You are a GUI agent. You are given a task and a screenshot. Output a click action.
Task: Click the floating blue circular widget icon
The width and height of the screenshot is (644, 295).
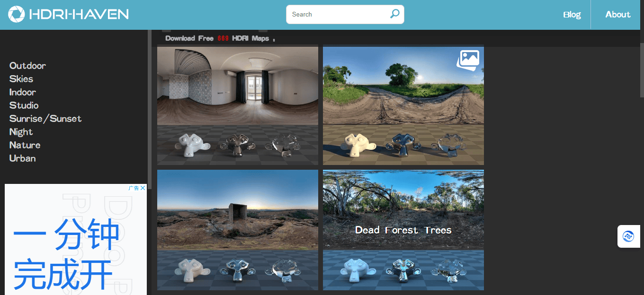pyautogui.click(x=628, y=236)
